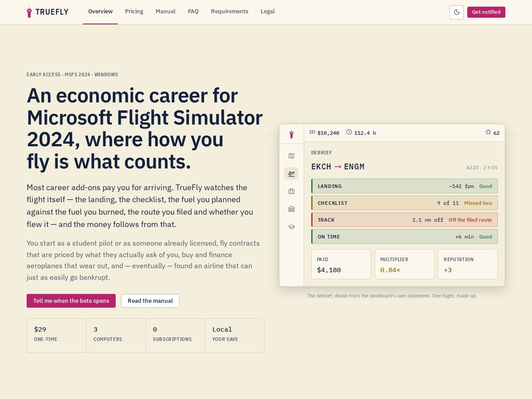The height and width of the screenshot is (399, 532).
Task: Click the arrow between EKCH and ENGM
Action: click(x=338, y=167)
